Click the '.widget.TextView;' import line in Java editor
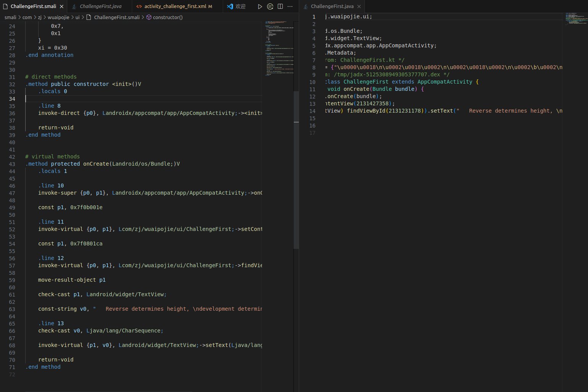 [353, 38]
